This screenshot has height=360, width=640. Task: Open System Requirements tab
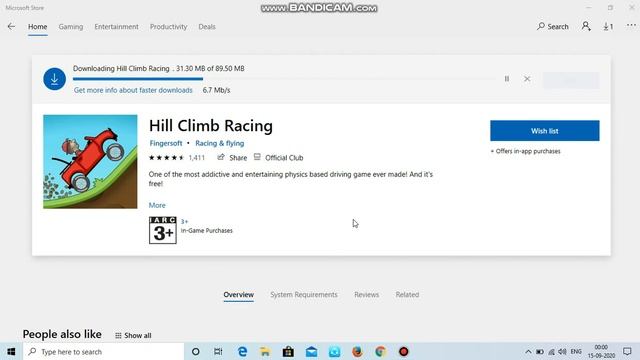tap(304, 295)
